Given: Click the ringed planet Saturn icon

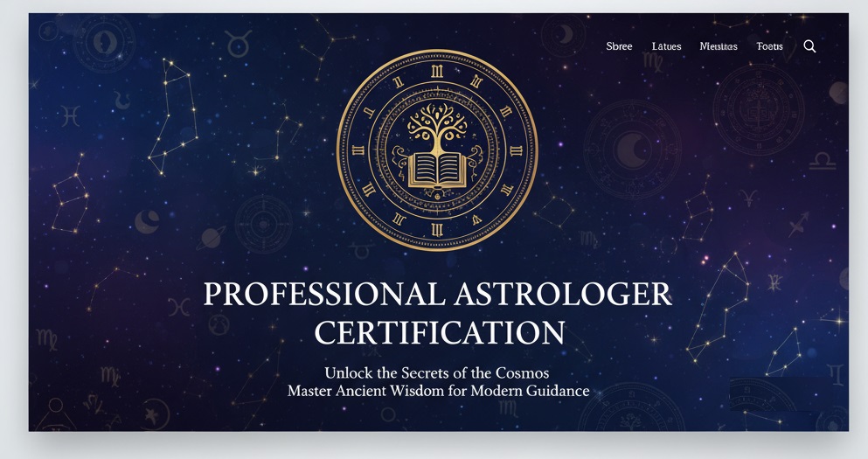Looking at the screenshot, I should click(x=212, y=237).
